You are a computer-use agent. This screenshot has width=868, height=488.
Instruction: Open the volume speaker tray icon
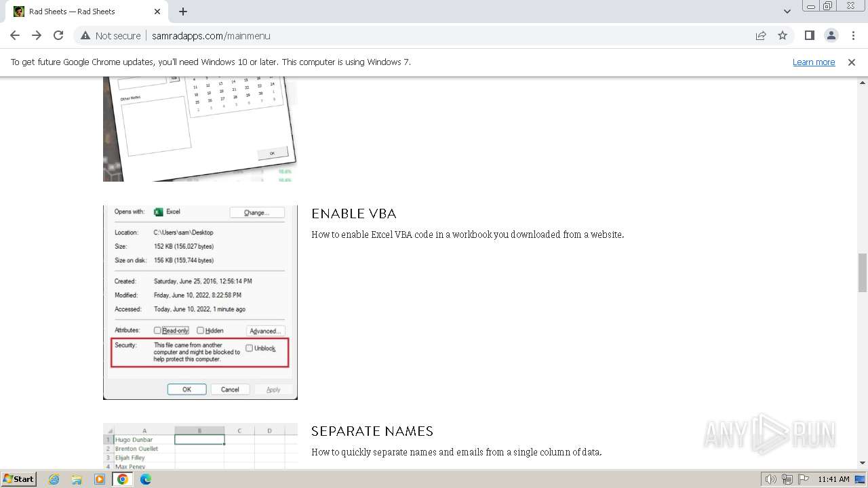coord(771,479)
